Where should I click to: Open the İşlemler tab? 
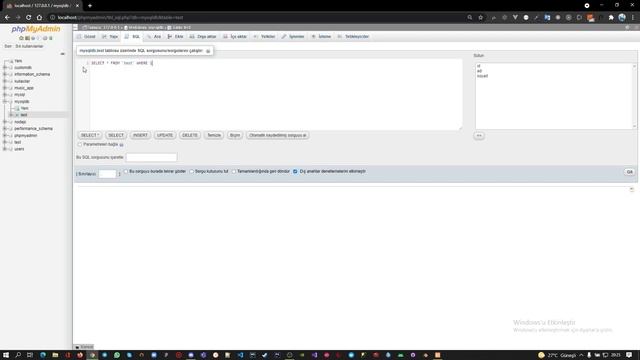[x=293, y=37]
